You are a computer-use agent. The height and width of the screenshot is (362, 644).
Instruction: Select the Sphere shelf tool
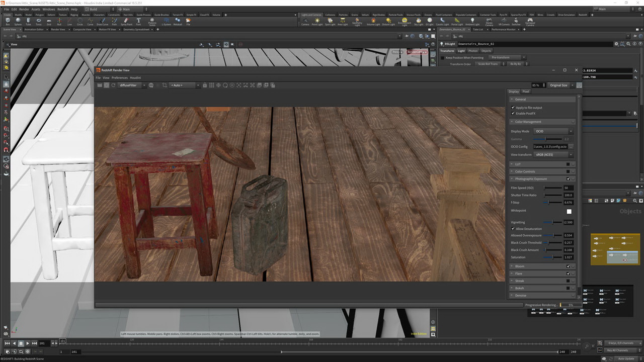coord(18,22)
